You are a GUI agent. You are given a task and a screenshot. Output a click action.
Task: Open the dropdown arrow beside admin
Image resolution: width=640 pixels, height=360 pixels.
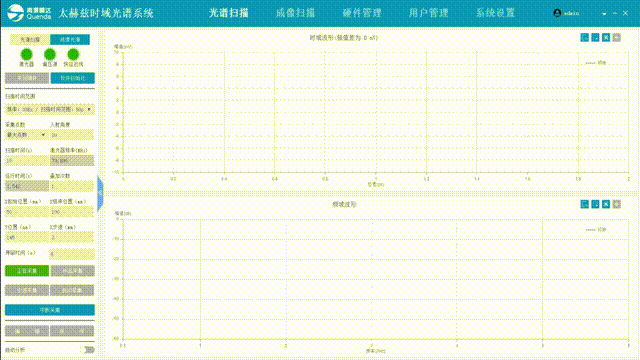pyautogui.click(x=604, y=13)
